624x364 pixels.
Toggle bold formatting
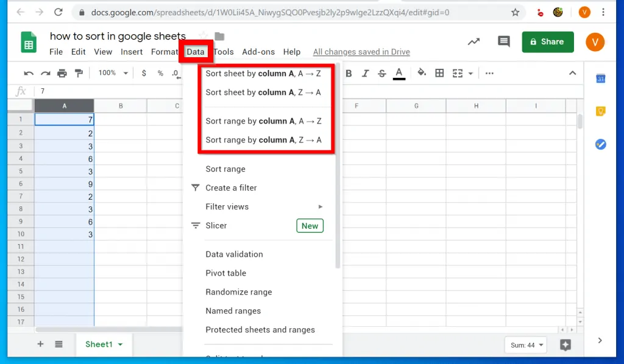click(349, 73)
